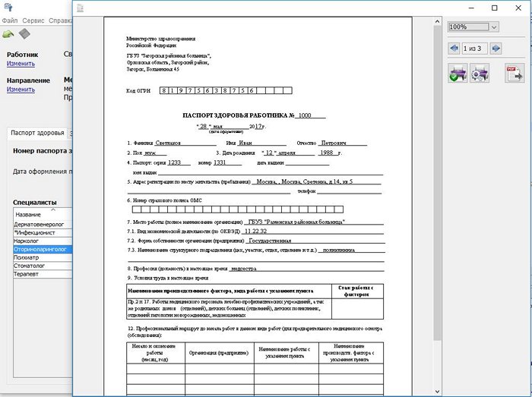Viewport: 532px width, 397px height.
Task: Click the page number field '1 из 3'
Action: point(475,49)
